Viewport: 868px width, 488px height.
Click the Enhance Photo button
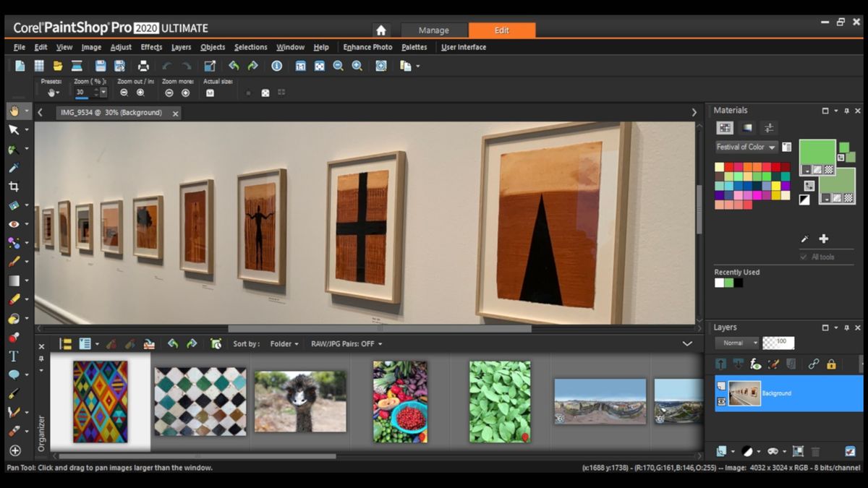[x=367, y=47]
